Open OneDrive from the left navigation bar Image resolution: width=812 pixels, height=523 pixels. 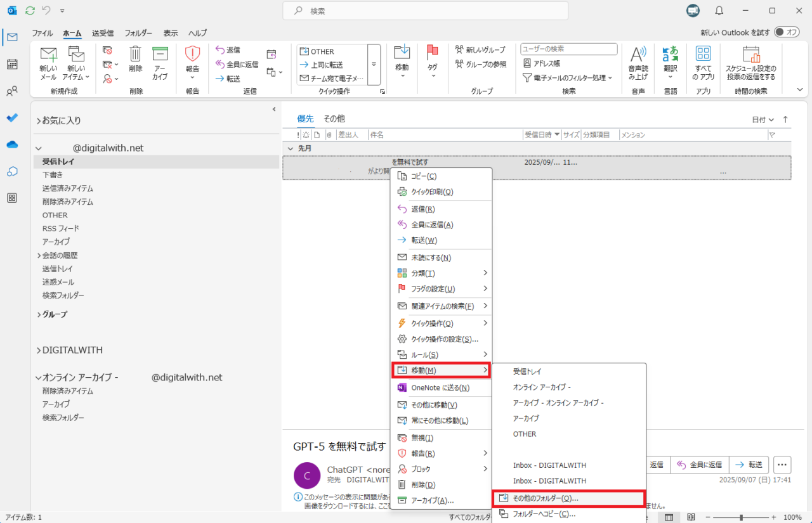pos(12,144)
